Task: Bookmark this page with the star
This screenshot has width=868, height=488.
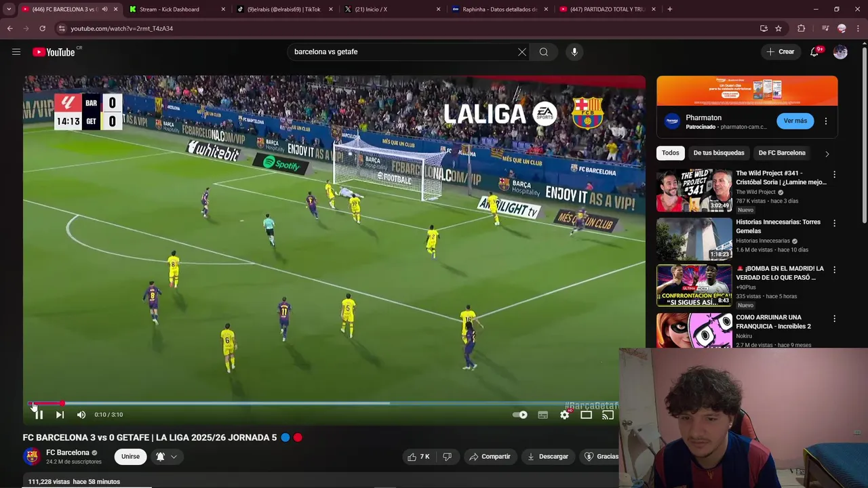Action: point(778,28)
